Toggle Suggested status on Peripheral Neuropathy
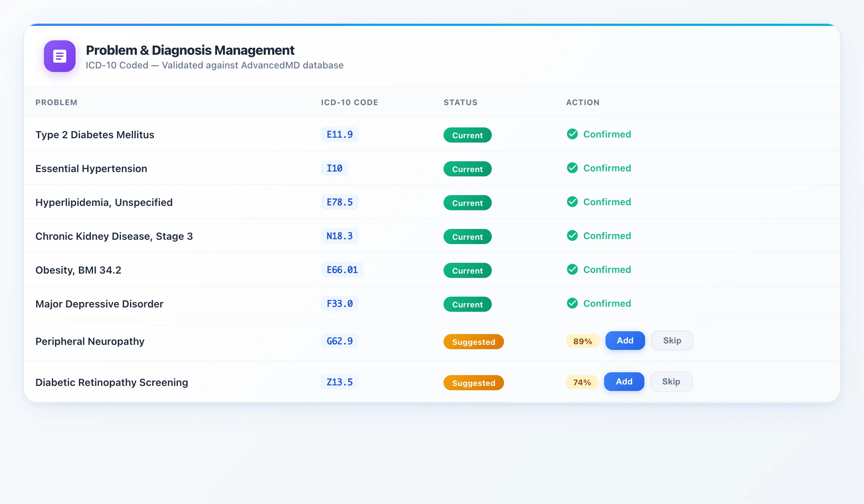 coord(473,342)
